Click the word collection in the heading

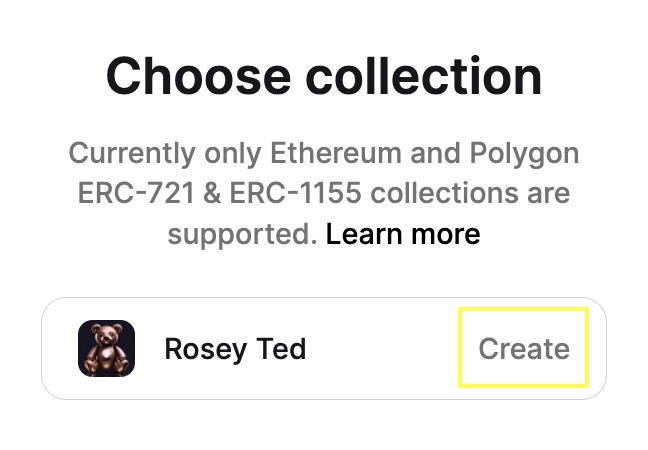(x=424, y=76)
